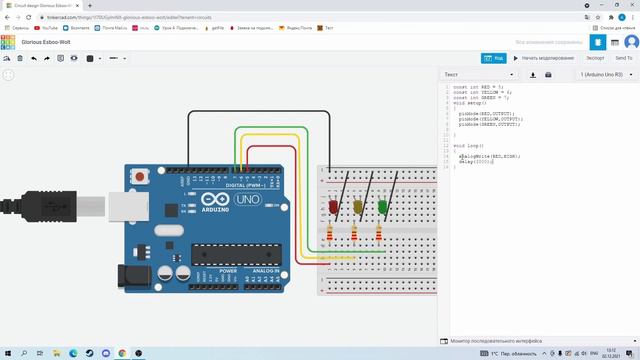Image resolution: width=640 pixels, height=360 pixels.
Task: Open the wire color dropdown arrow
Action: click(x=100, y=58)
